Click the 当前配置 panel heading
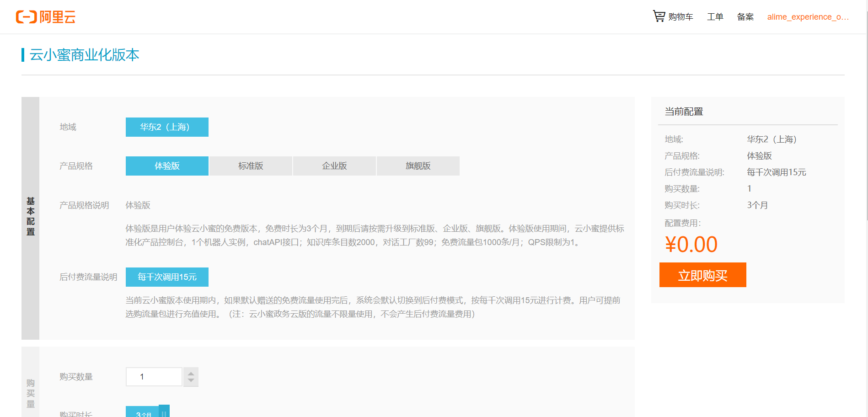The width and height of the screenshot is (868, 417). (684, 112)
